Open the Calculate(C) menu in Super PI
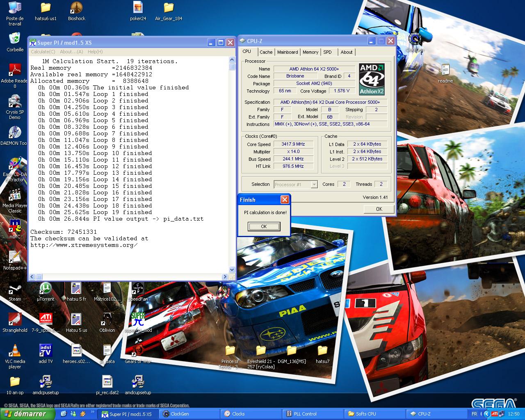 click(43, 52)
